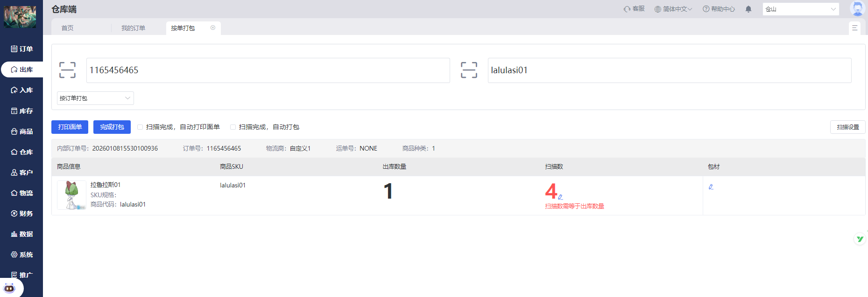Click the 完成打包 button
This screenshot has height=297, width=868.
point(112,127)
